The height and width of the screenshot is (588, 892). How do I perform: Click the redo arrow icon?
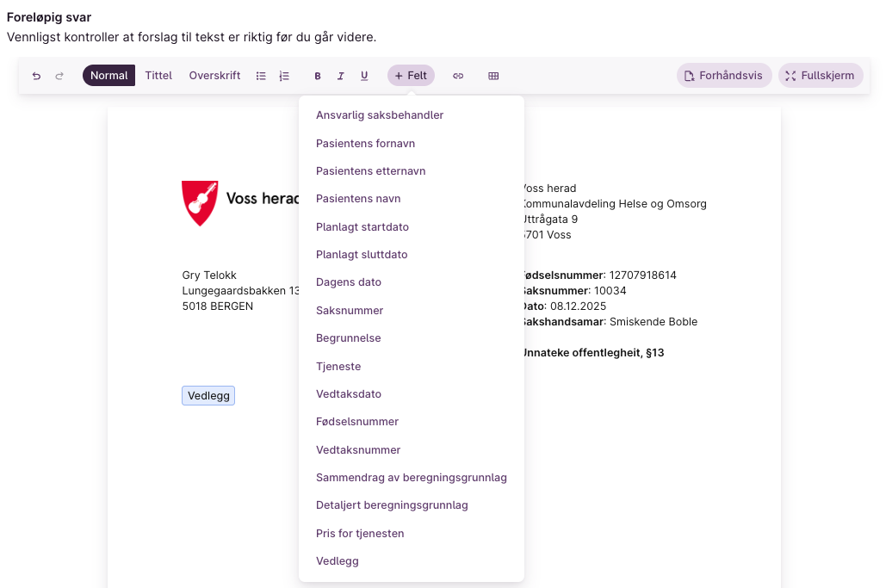point(59,76)
